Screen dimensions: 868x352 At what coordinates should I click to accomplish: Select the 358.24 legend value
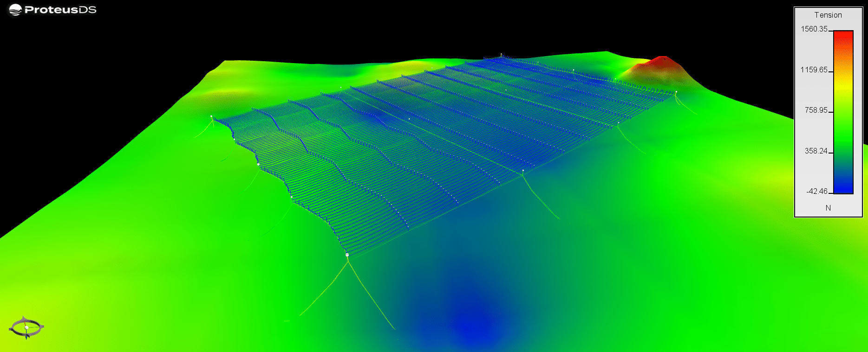click(x=816, y=151)
